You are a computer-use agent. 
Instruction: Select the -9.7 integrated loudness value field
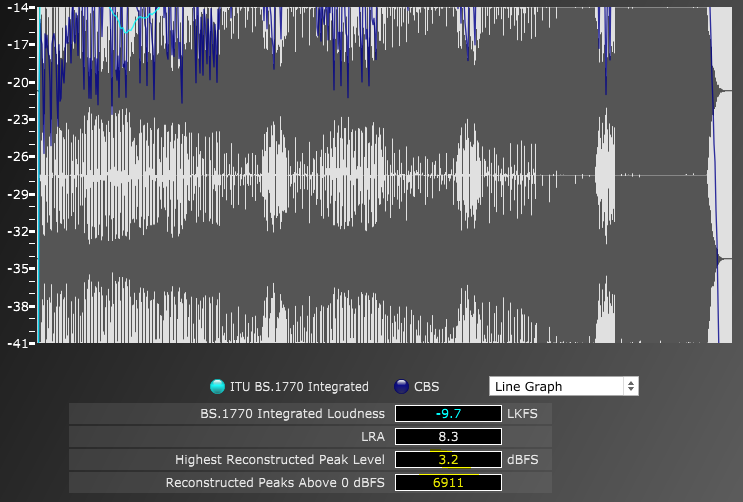[x=448, y=413]
